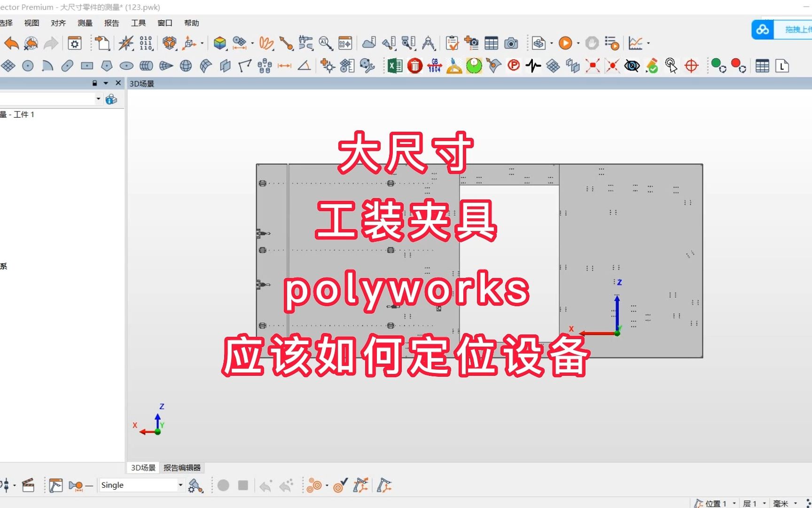Click the red crosshair target icon
The height and width of the screenshot is (508, 812).
click(x=691, y=66)
